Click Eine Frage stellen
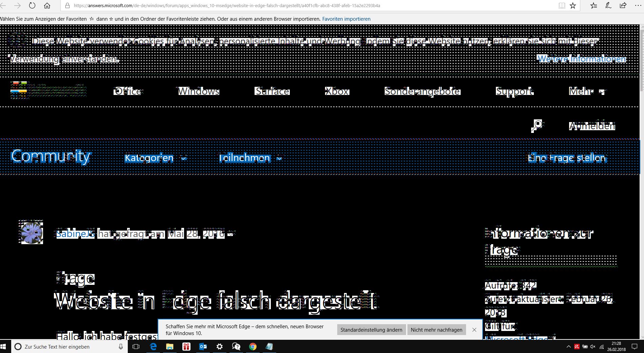The width and height of the screenshot is (644, 353). 567,158
